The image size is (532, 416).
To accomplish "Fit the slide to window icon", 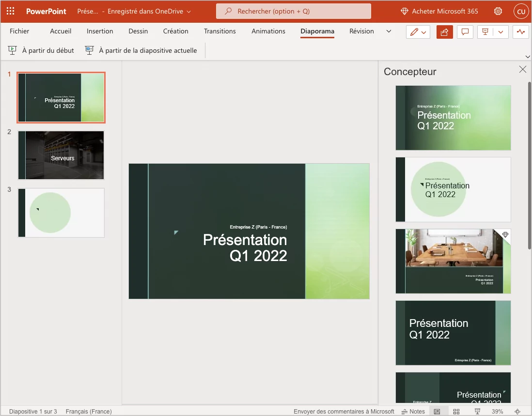I will tap(517, 411).
